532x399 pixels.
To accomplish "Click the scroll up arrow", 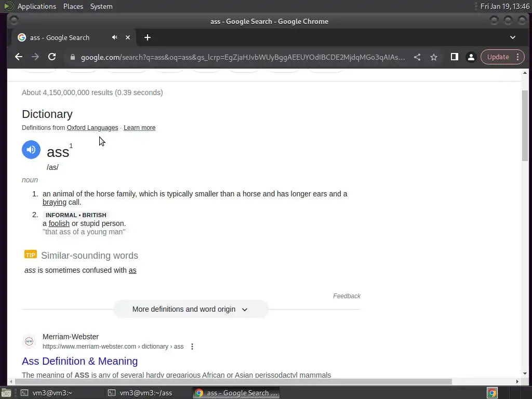I will click(525, 73).
